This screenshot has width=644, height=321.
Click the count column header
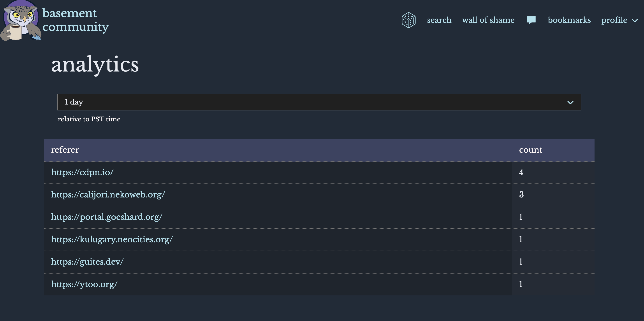(530, 150)
